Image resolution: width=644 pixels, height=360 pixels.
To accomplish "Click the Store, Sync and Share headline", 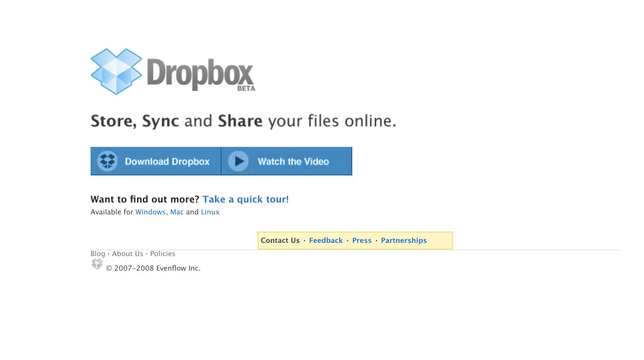I will 243,121.
